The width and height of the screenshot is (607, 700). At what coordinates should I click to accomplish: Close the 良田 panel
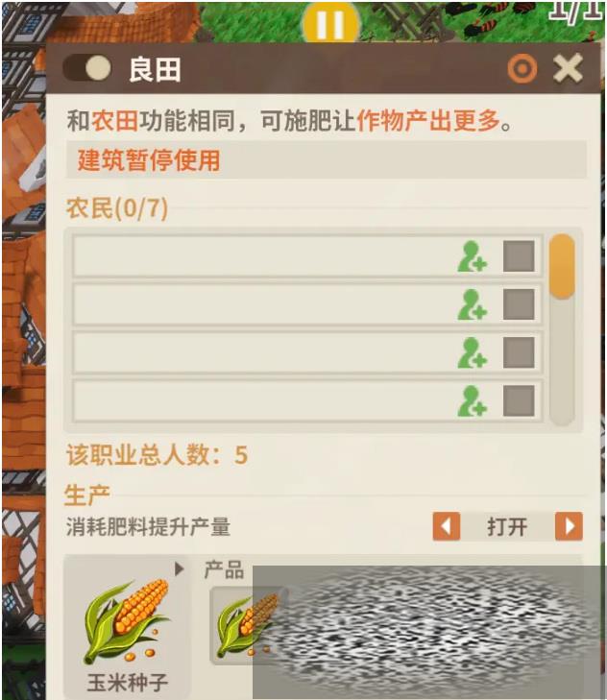[x=568, y=68]
